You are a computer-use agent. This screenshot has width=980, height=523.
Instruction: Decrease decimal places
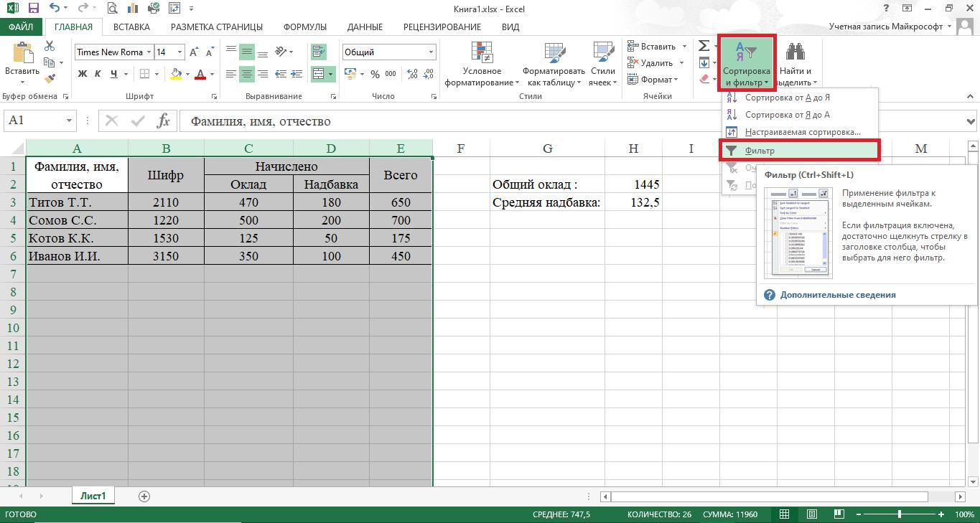click(x=429, y=74)
